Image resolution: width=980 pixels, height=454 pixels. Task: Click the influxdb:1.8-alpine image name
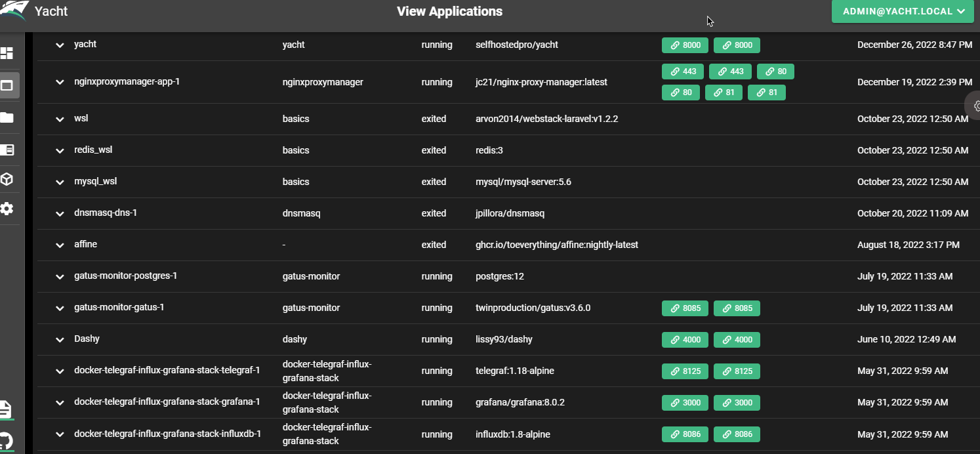[513, 434]
